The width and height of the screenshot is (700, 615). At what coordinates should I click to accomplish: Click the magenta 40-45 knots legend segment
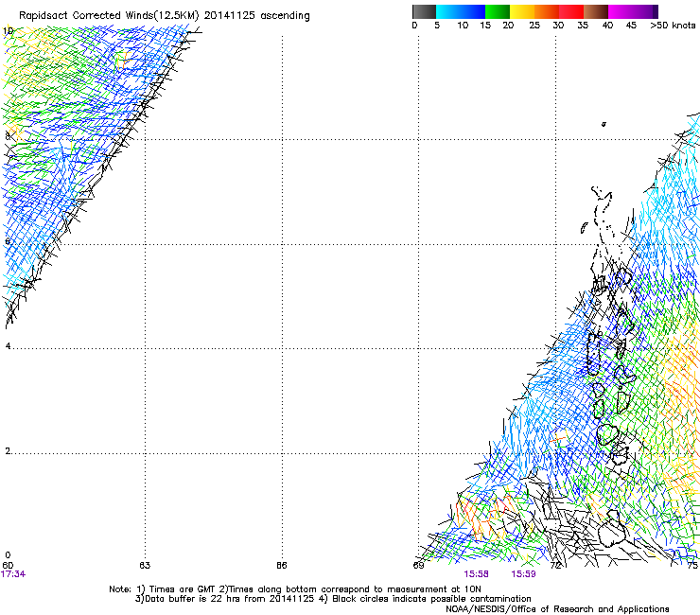coord(621,11)
